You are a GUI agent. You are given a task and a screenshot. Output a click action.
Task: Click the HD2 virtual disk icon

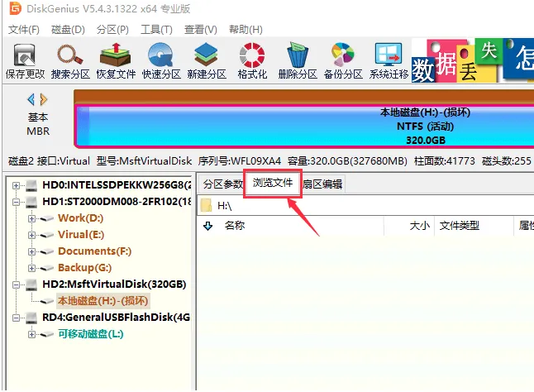(x=31, y=284)
